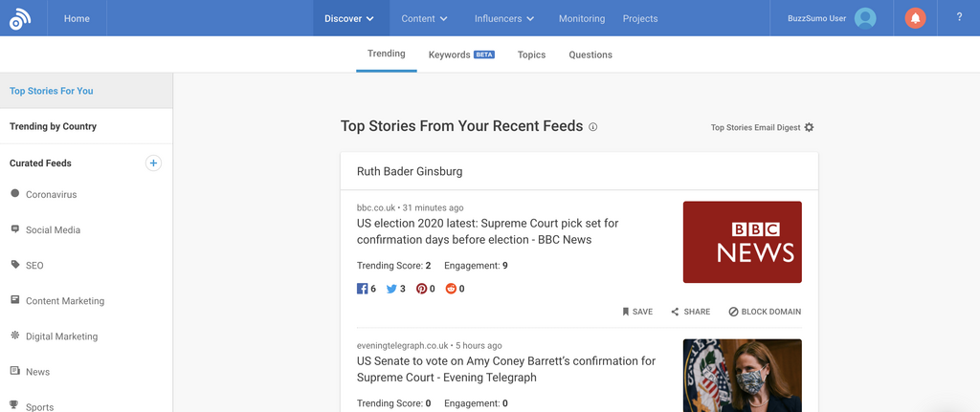Expand the Discover dropdown menu

point(349,18)
